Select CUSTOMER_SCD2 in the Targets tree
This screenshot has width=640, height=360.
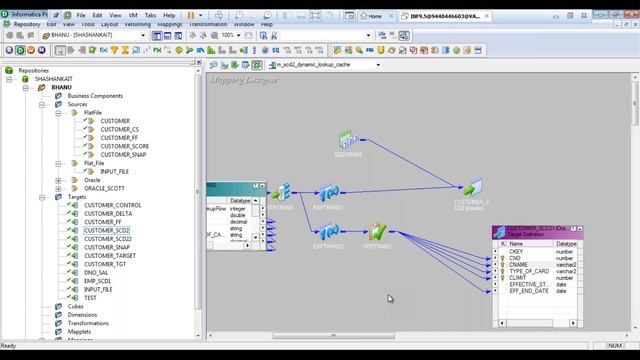[107, 231]
